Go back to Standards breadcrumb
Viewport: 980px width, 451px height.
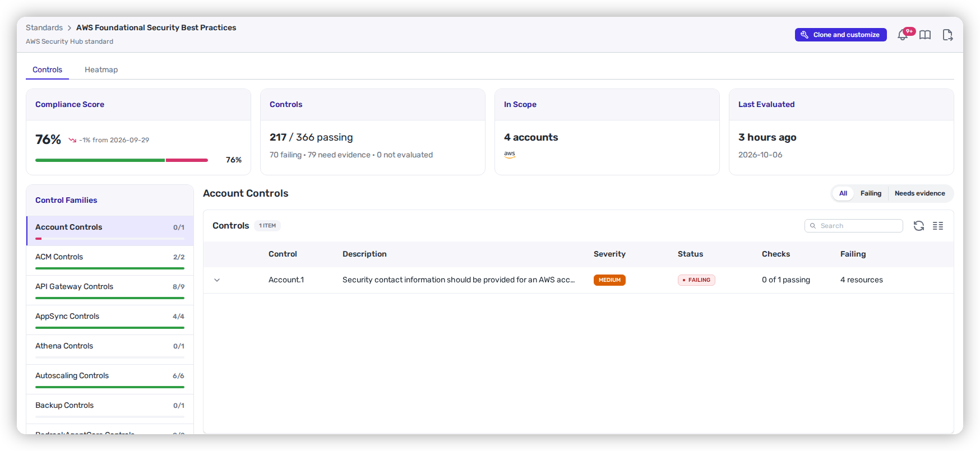[x=44, y=27]
